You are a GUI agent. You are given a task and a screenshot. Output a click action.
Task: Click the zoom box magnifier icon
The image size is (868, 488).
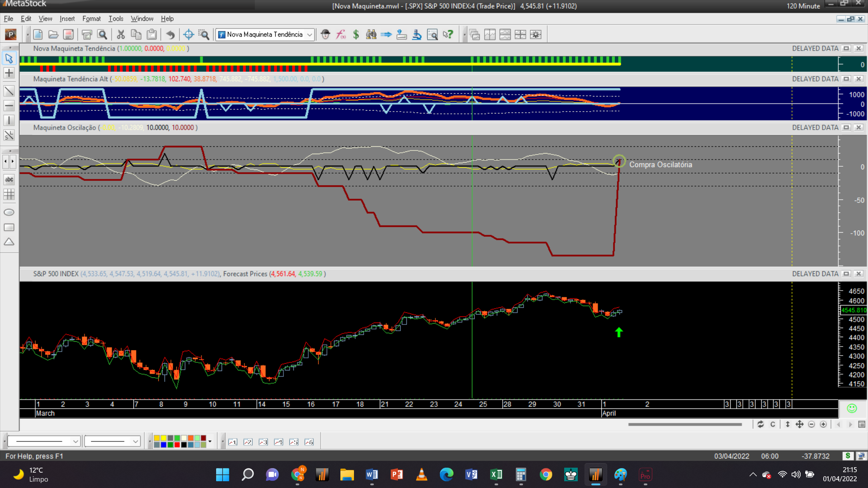coord(204,34)
